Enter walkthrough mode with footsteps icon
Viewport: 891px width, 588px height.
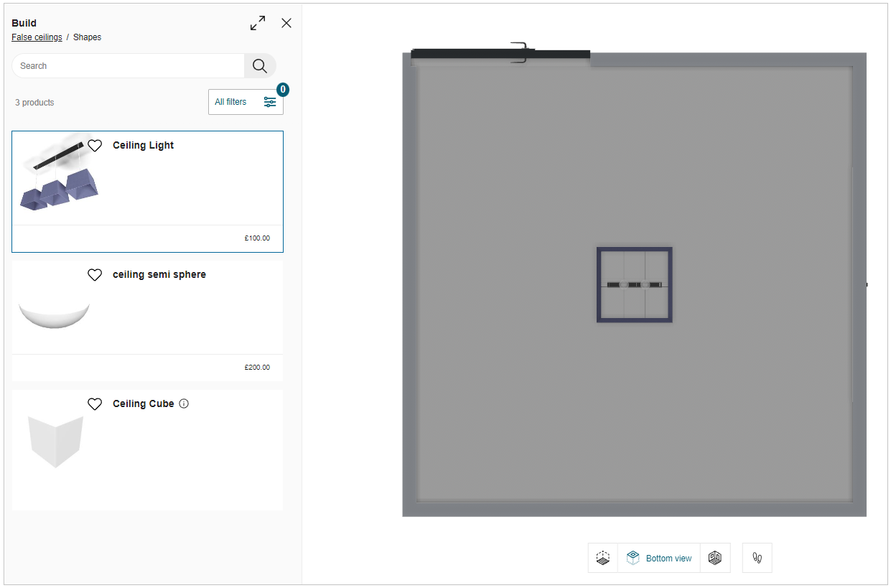click(757, 558)
